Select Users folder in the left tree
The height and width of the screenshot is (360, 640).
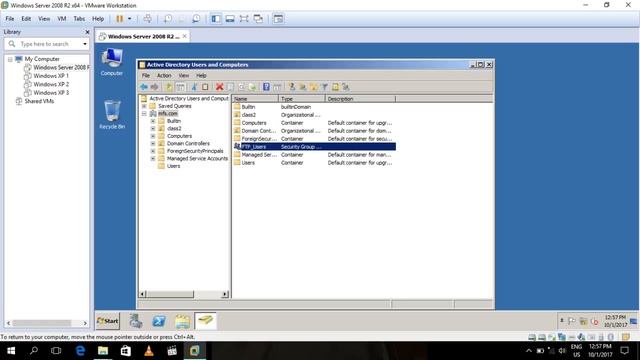pyautogui.click(x=173, y=166)
